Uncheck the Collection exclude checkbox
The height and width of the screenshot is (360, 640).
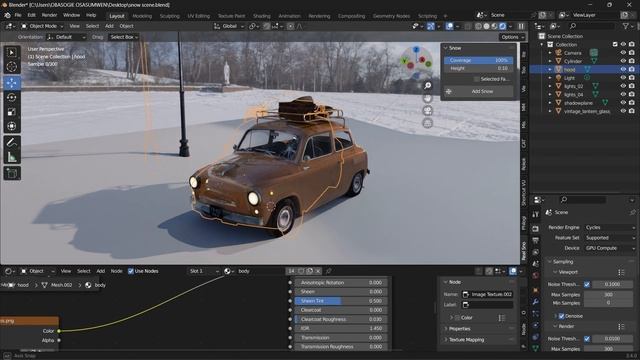click(x=615, y=44)
